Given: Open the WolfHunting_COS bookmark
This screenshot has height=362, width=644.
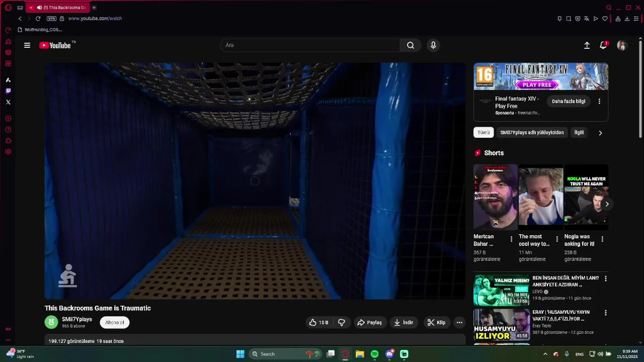Looking at the screenshot, I should click(x=40, y=30).
